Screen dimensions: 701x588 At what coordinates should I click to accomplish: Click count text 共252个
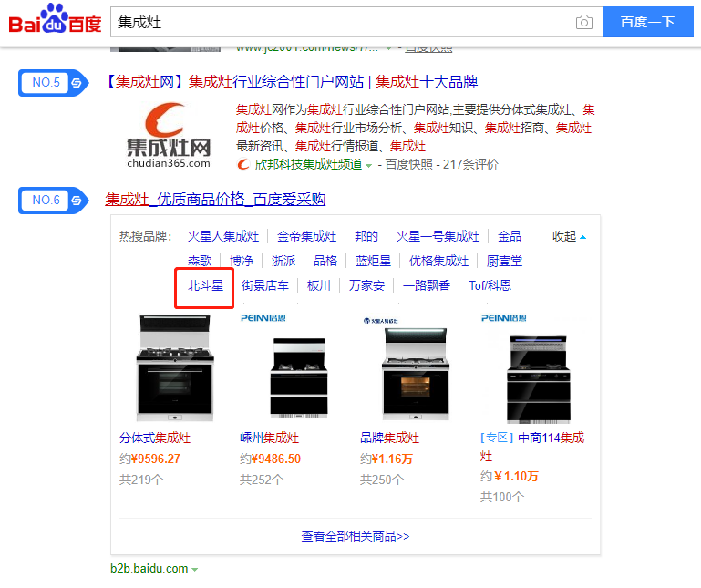point(262,480)
